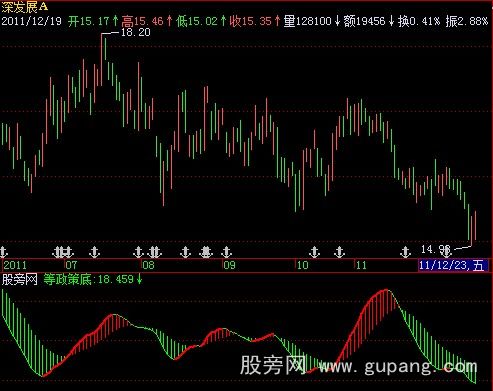This screenshot has height=391, width=493.
Task: Select the 07 month label on the time axis
Action: (71, 265)
